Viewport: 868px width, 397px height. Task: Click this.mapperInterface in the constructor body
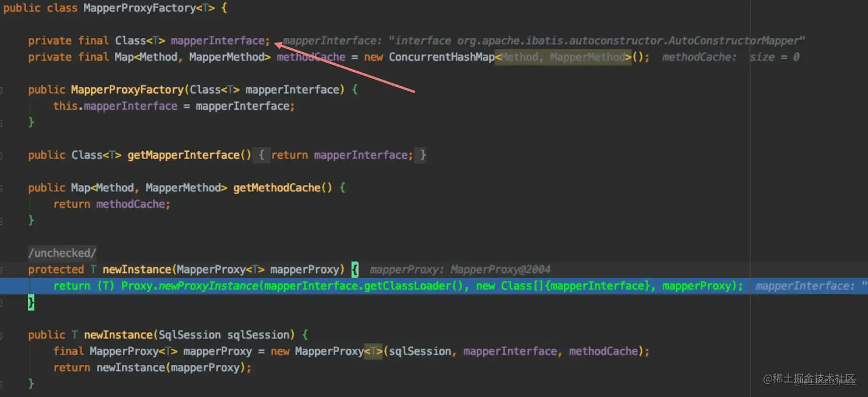pos(115,106)
